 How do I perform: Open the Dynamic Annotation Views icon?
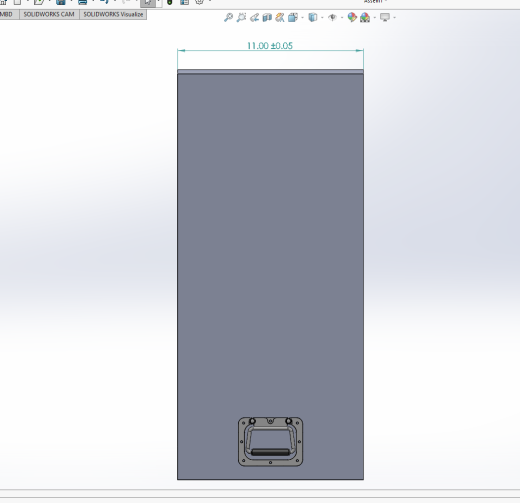[280, 17]
